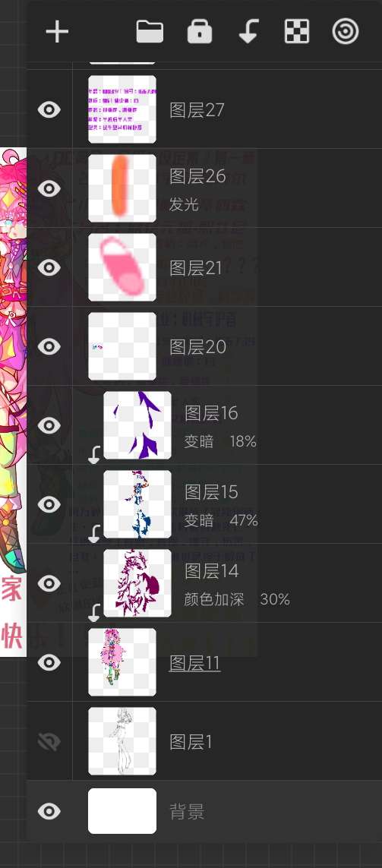Add a new layer with plus icon
Screen dimensions: 382x868
tap(57, 32)
